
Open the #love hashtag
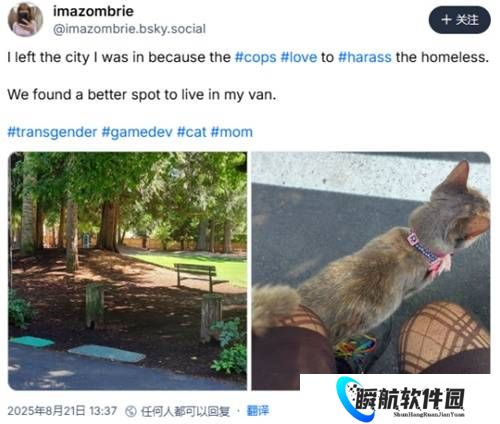pos(299,57)
